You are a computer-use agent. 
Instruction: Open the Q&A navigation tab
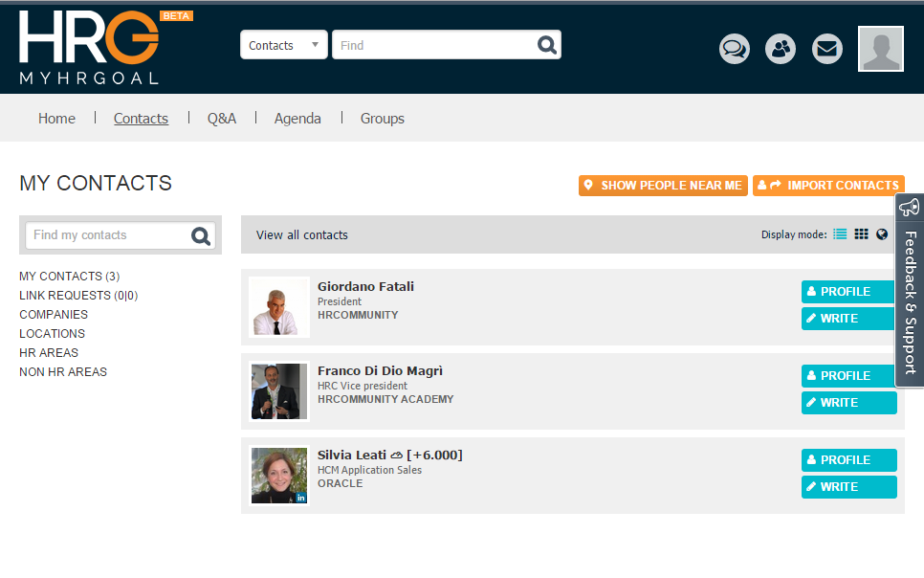click(x=222, y=119)
